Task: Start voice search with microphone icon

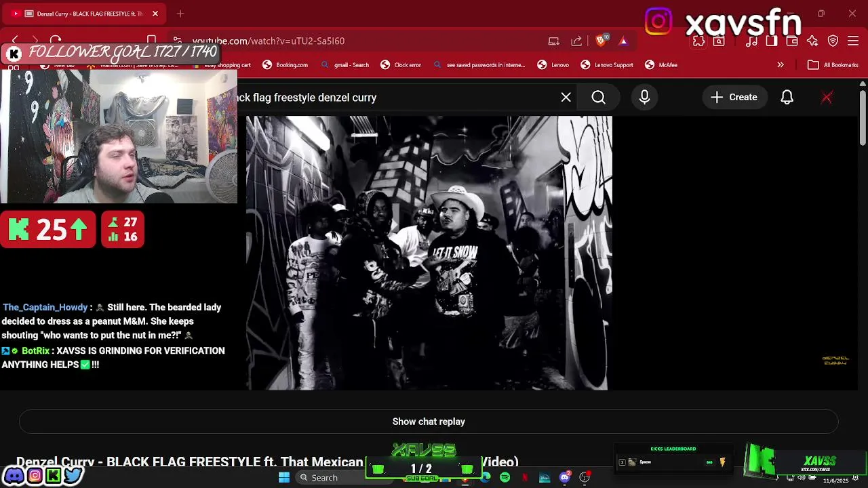Action: click(x=644, y=98)
